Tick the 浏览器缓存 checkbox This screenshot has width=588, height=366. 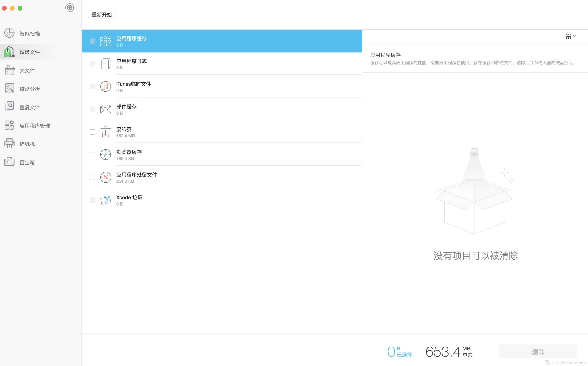[92, 155]
